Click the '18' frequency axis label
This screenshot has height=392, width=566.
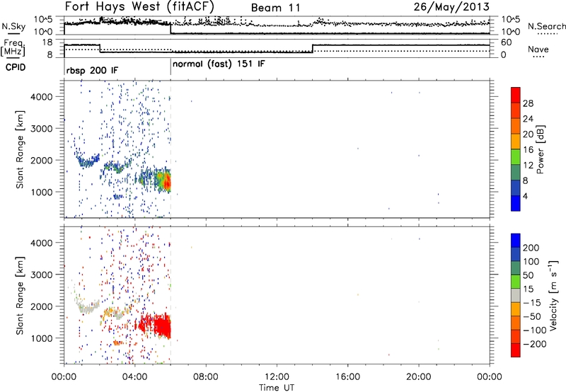pos(47,42)
